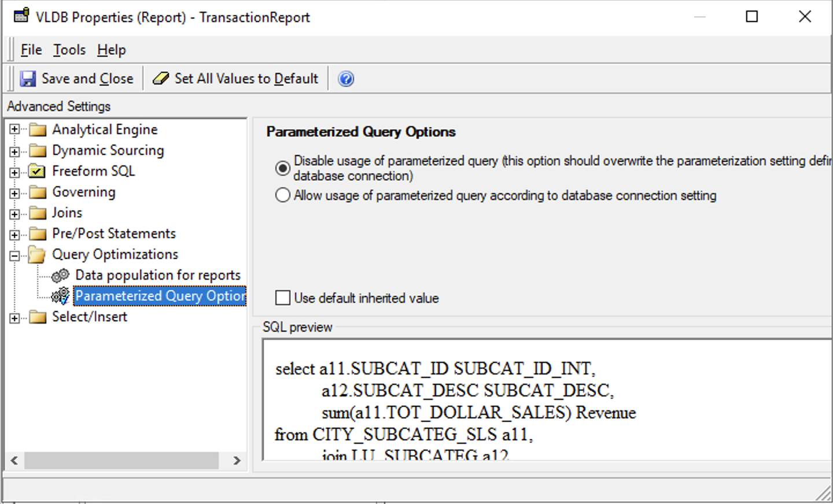
Task: Click the Select/Insert folder icon
Action: point(37,317)
